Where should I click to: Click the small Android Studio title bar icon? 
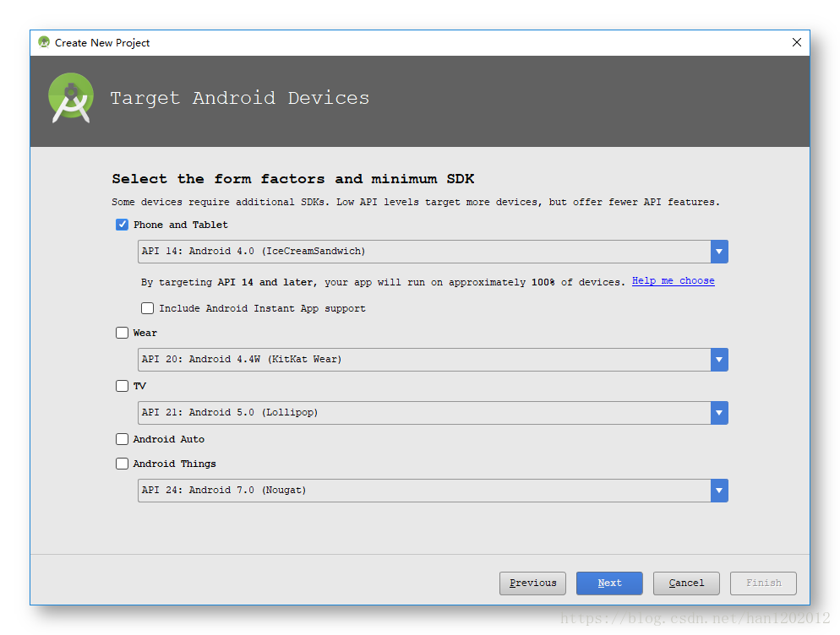tap(44, 42)
